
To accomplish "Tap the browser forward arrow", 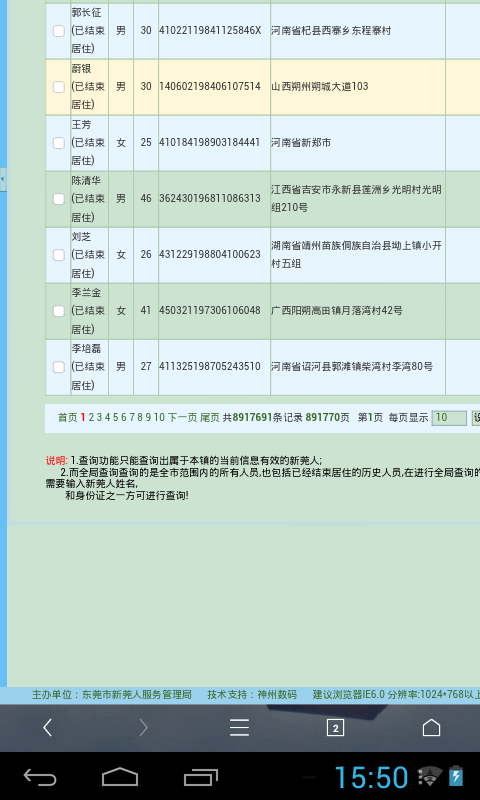I will (143, 728).
